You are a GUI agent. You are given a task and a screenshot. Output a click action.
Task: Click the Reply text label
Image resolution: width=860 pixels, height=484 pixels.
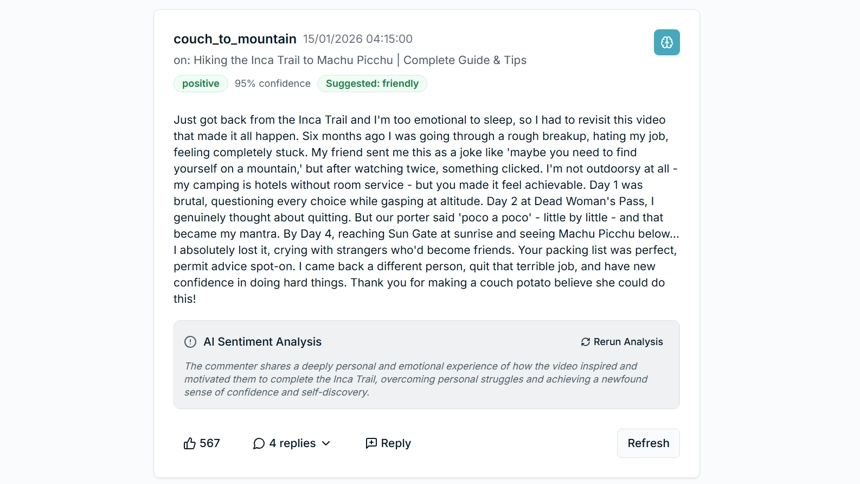point(396,443)
